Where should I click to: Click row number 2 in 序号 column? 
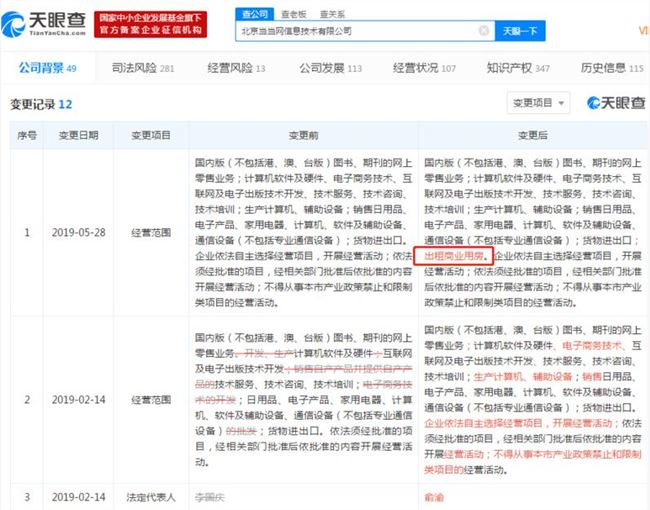(27, 400)
